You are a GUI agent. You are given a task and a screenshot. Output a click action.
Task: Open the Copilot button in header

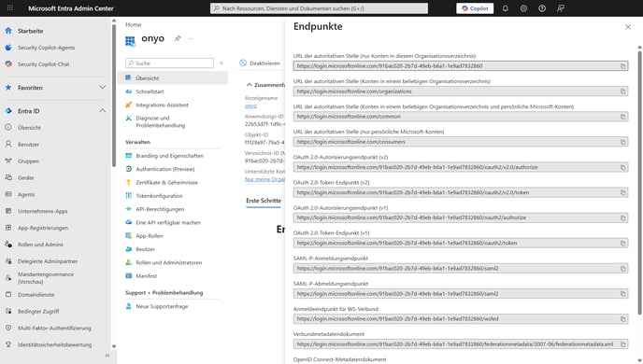pyautogui.click(x=475, y=8)
